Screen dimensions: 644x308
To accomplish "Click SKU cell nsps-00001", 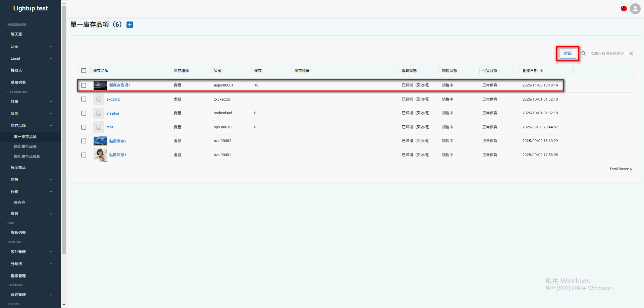I will [x=223, y=85].
